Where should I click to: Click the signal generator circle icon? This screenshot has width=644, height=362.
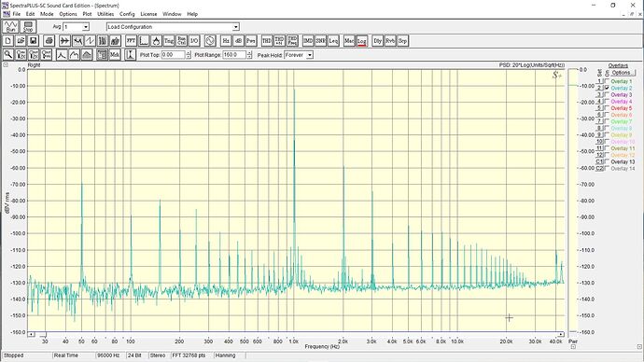coord(210,41)
